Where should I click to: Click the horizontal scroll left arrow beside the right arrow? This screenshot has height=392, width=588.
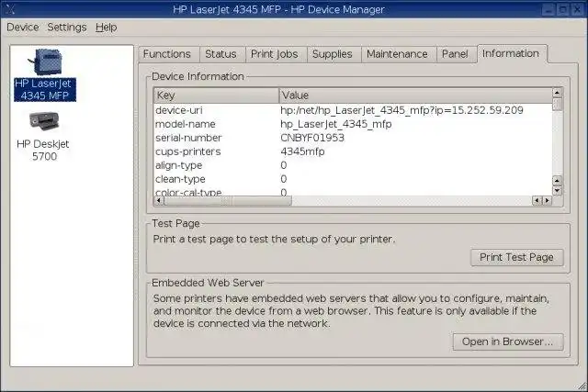(x=537, y=201)
